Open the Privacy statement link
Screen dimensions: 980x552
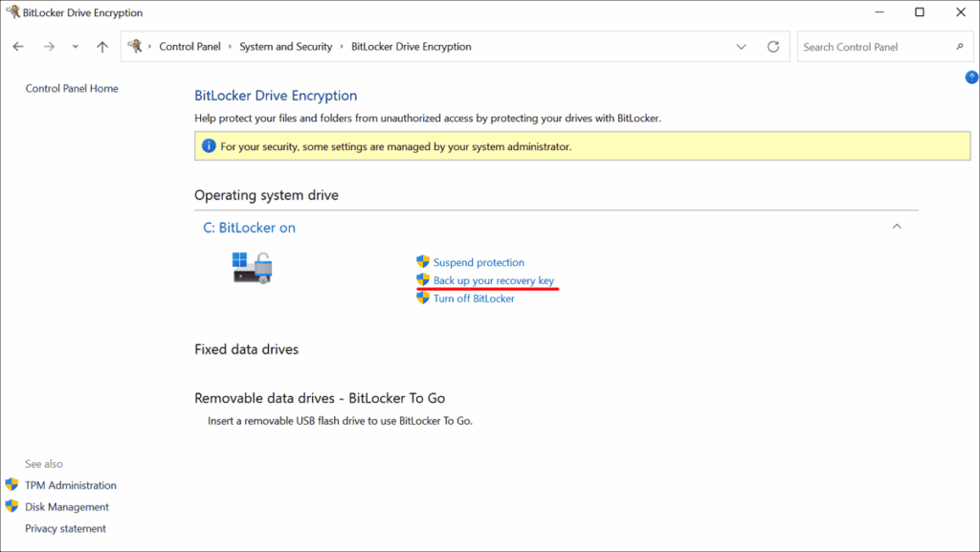point(65,529)
